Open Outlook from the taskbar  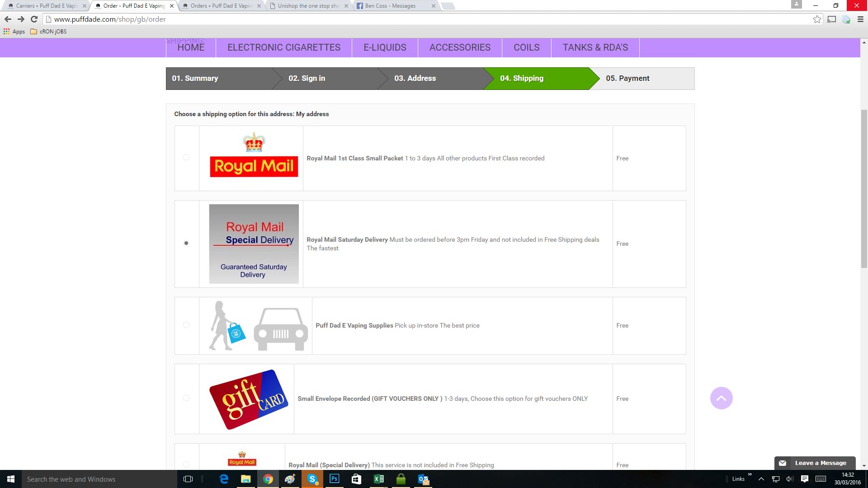click(x=423, y=479)
